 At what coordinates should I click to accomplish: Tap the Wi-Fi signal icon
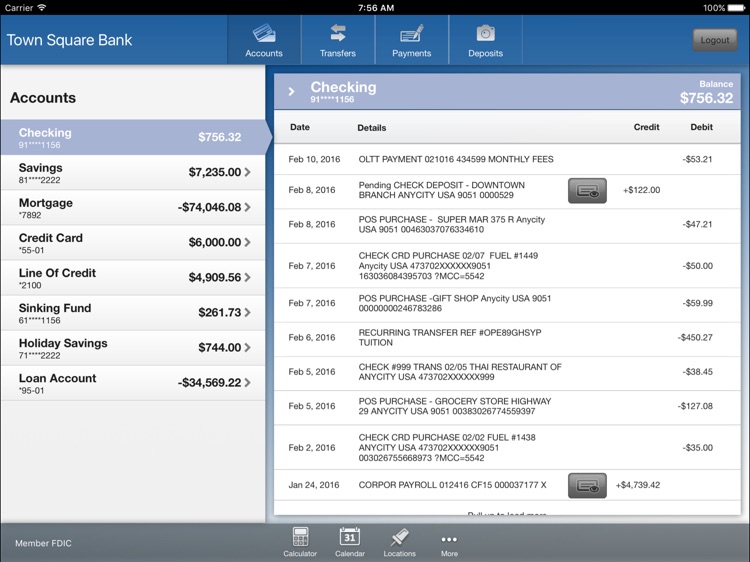click(x=42, y=7)
